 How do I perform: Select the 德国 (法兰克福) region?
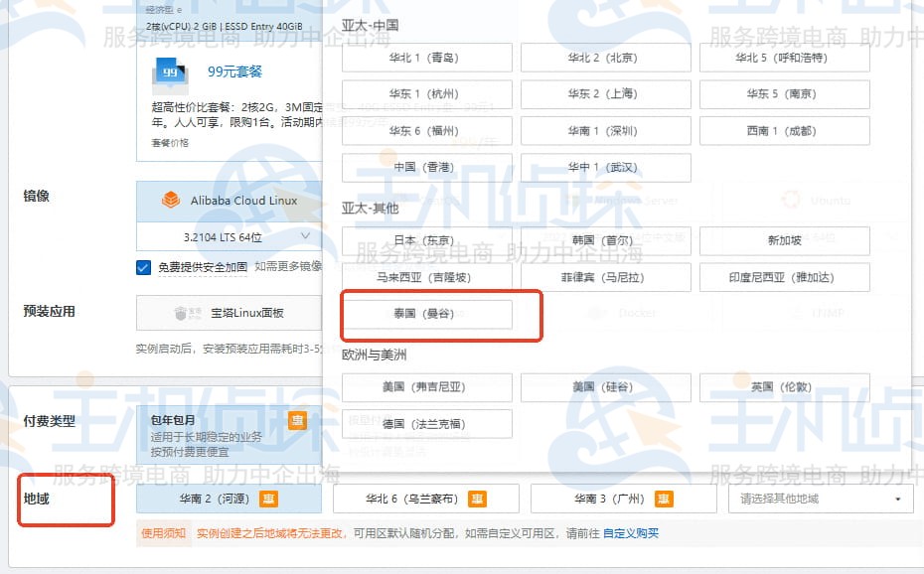[426, 423]
